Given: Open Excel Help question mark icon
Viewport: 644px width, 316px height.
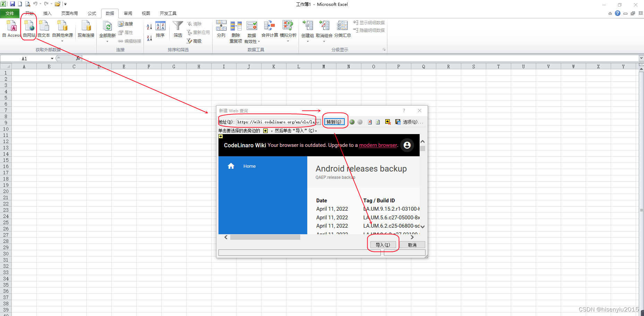Looking at the screenshot, I should [x=618, y=13].
